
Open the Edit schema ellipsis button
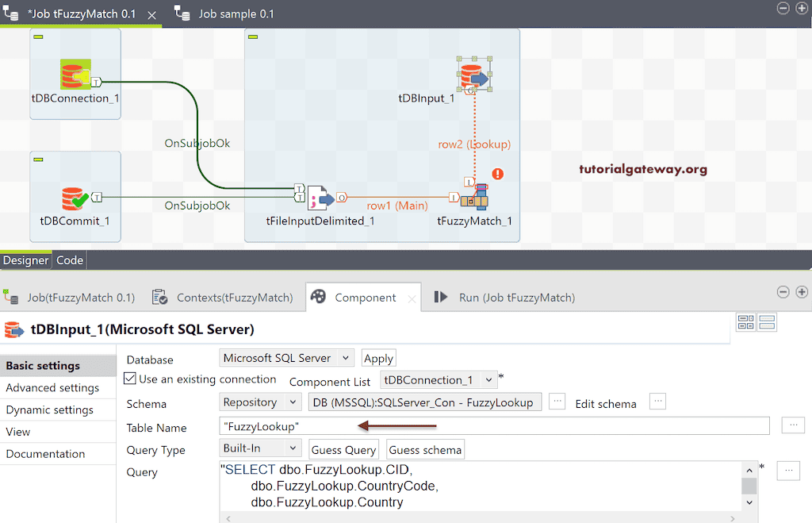pyautogui.click(x=658, y=402)
